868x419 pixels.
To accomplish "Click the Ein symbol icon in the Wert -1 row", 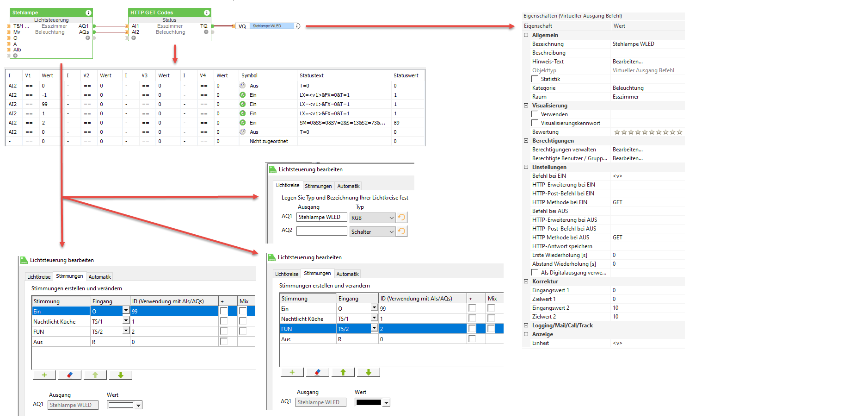I will click(242, 95).
